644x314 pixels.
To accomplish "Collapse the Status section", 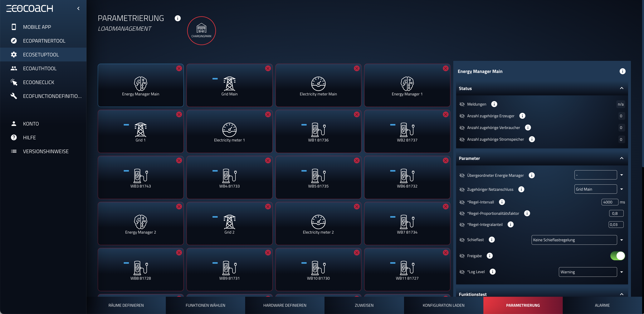I will [622, 88].
